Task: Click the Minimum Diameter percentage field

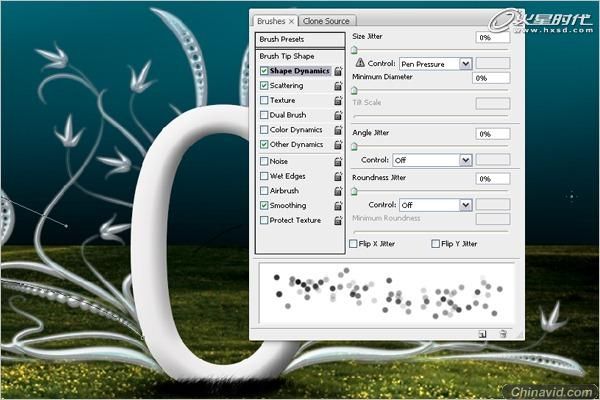Action: click(491, 78)
